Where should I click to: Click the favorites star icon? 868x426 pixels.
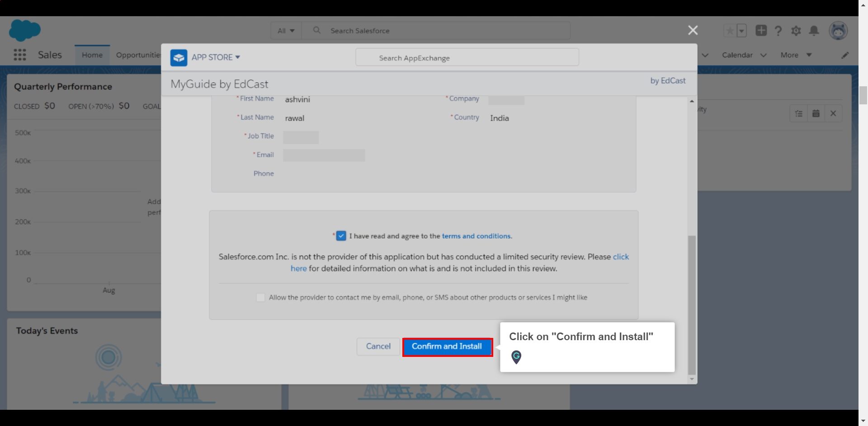pyautogui.click(x=730, y=31)
